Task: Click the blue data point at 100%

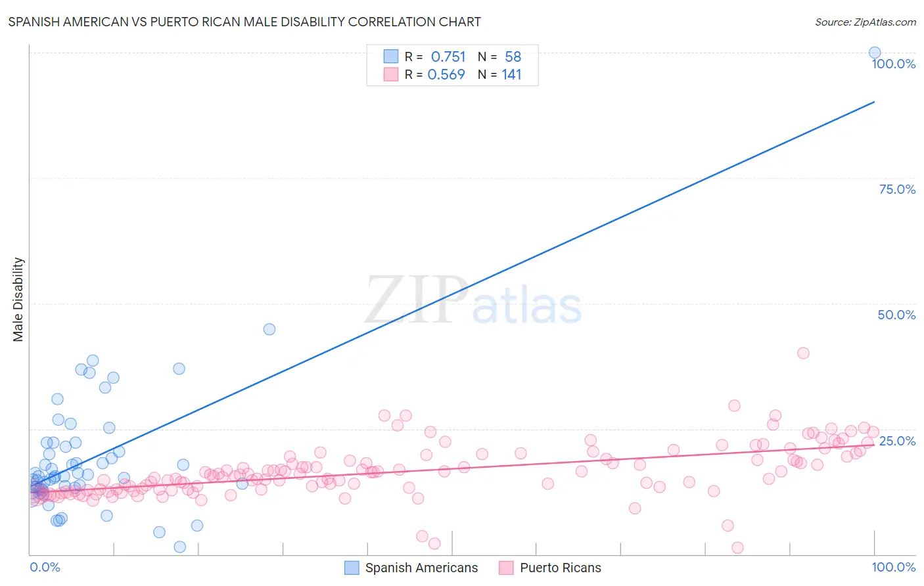Action: (x=875, y=53)
